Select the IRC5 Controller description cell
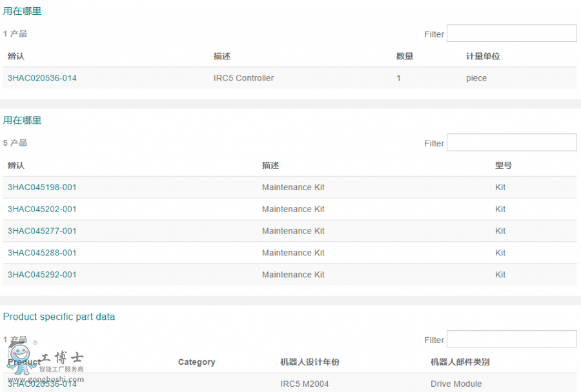 point(243,78)
